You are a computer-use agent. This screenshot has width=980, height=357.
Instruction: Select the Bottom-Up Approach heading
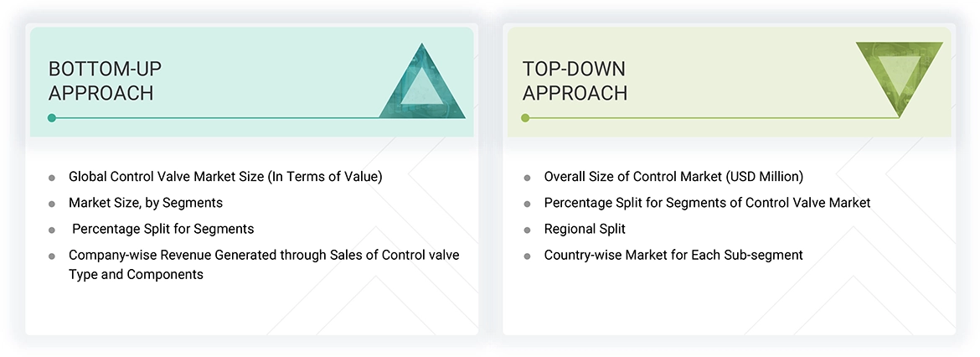click(101, 80)
